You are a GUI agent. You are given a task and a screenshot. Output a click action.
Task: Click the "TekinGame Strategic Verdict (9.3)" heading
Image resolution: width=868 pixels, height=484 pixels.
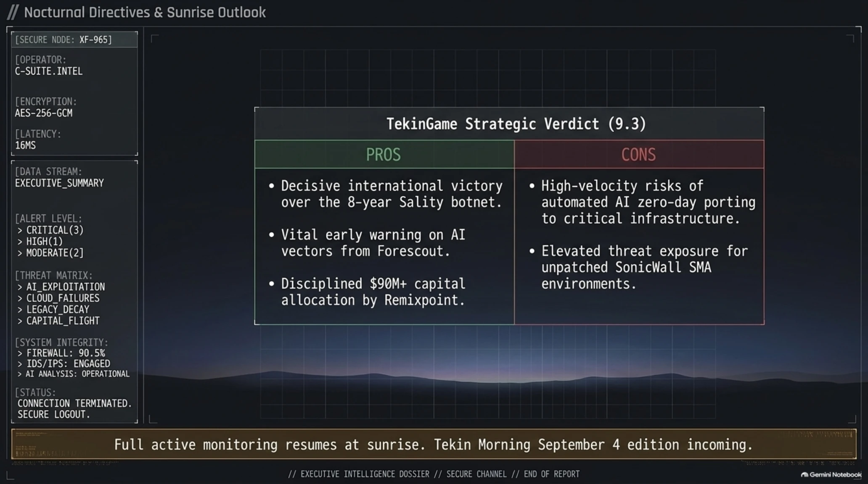(x=516, y=124)
